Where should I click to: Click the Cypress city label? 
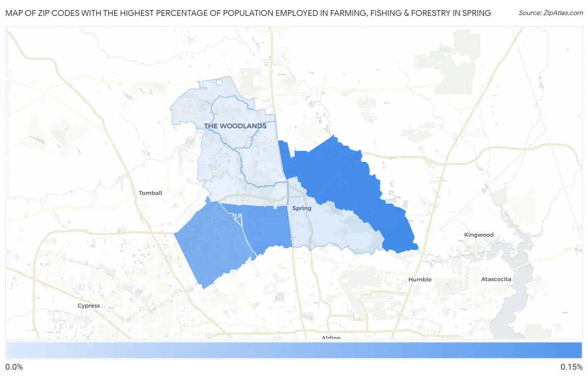click(89, 306)
